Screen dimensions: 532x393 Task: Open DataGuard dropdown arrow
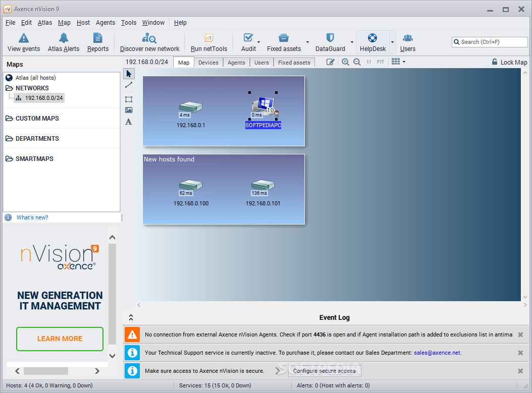(352, 42)
